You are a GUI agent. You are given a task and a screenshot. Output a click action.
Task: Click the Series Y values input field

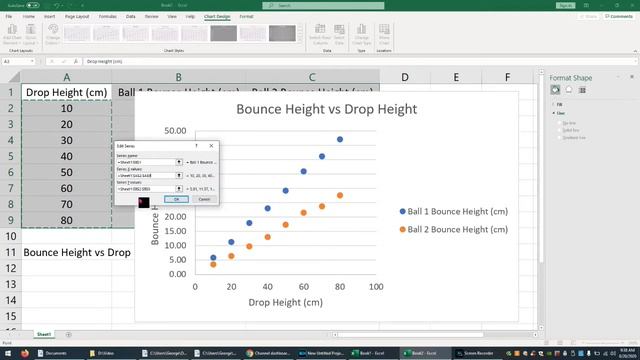click(x=146, y=189)
